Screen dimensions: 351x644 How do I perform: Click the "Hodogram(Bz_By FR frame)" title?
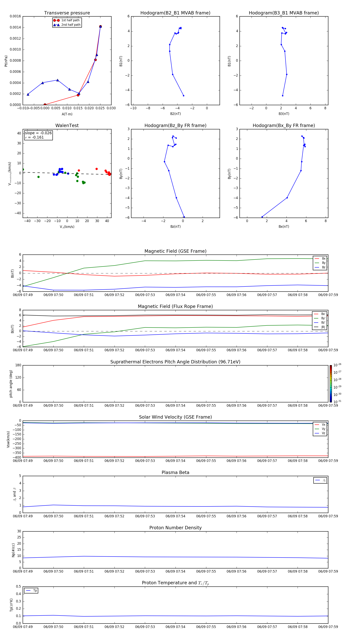[175, 125]
